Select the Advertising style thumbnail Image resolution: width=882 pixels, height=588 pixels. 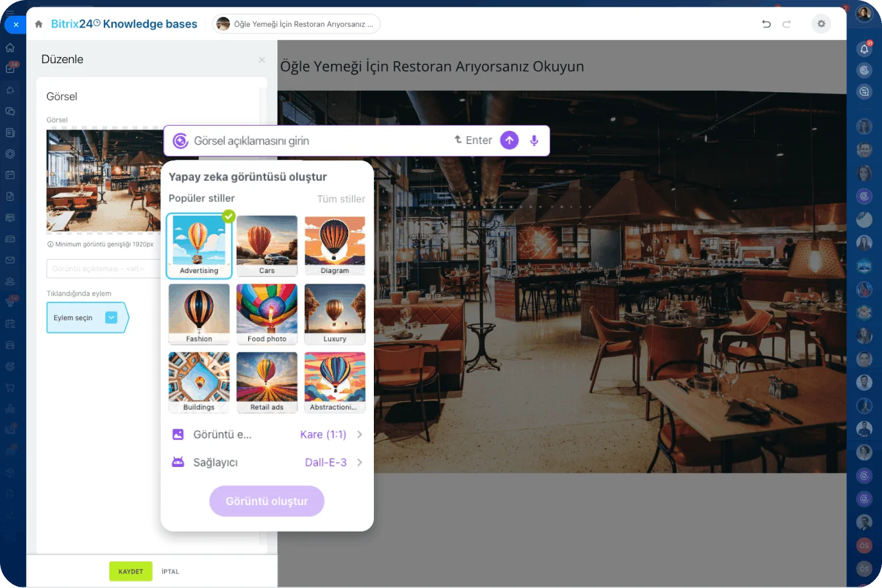199,246
